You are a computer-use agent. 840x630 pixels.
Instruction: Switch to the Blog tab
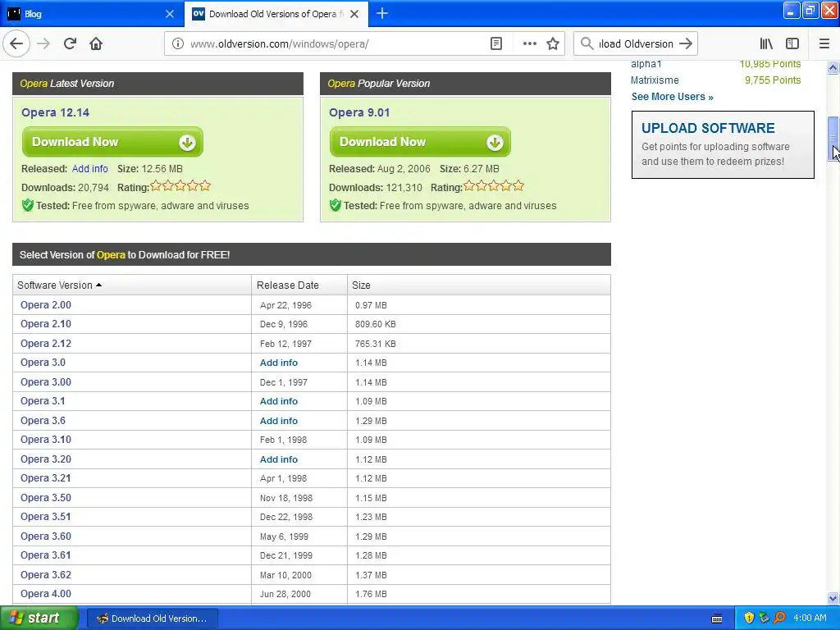(92, 14)
